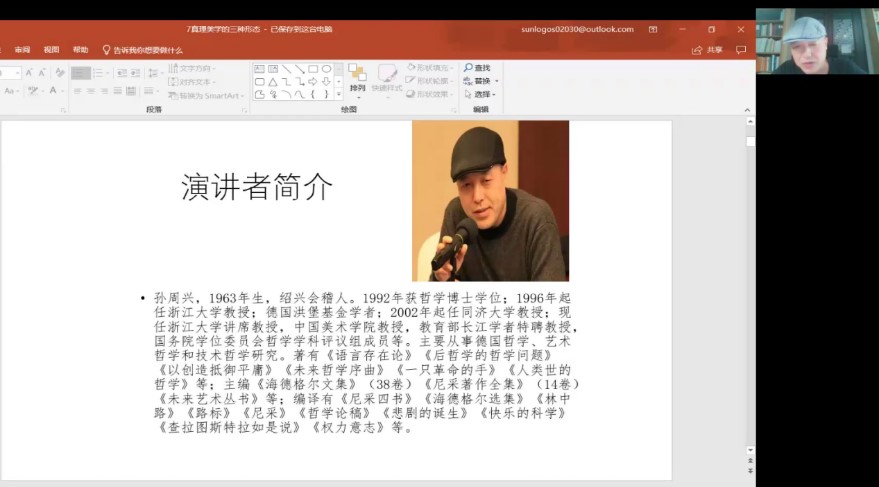Viewport: 879px width, 487px height.
Task: Click the sunlogos02030@outlook.com account name
Action: [x=577, y=29]
